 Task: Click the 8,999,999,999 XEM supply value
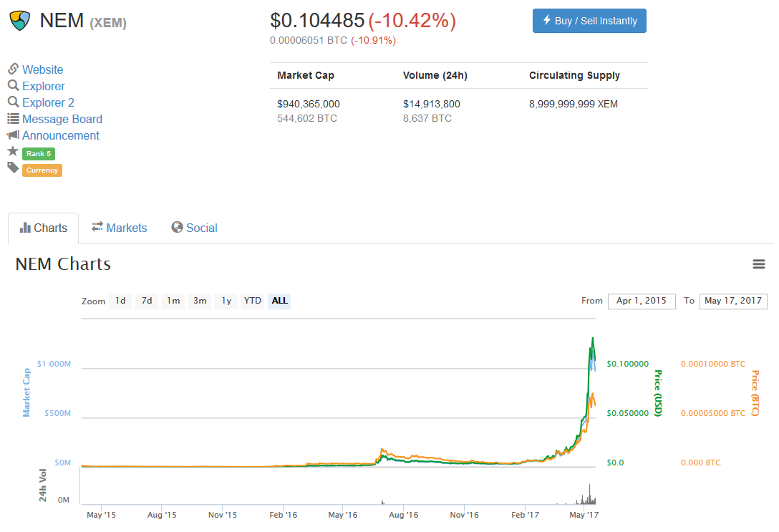pyautogui.click(x=574, y=104)
